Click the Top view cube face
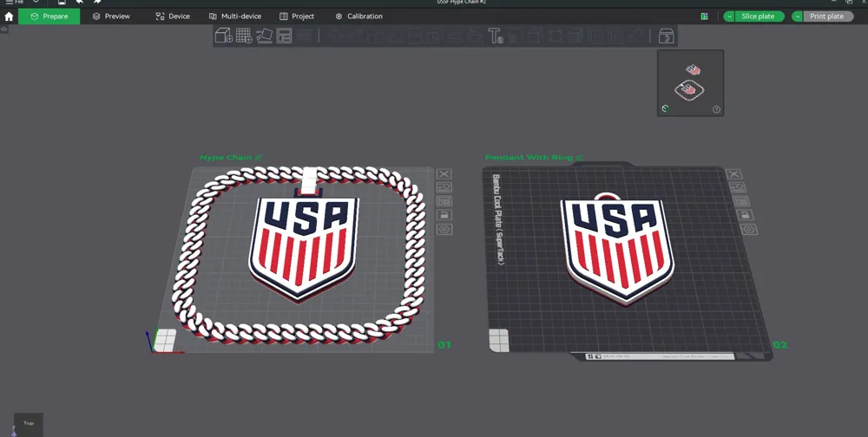868x437 pixels. 29,424
